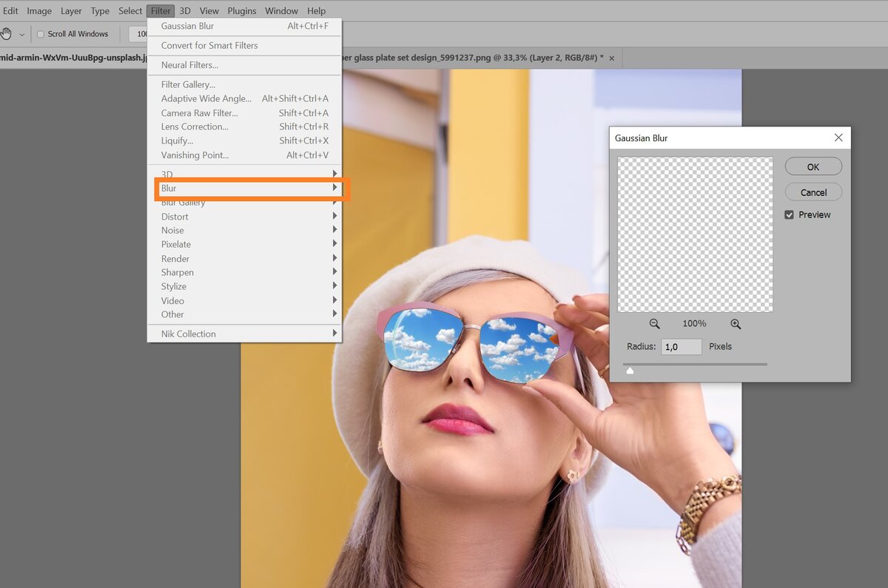This screenshot has height=588, width=888.
Task: Switch to the mid-armin unsplash document tab
Action: coord(74,58)
